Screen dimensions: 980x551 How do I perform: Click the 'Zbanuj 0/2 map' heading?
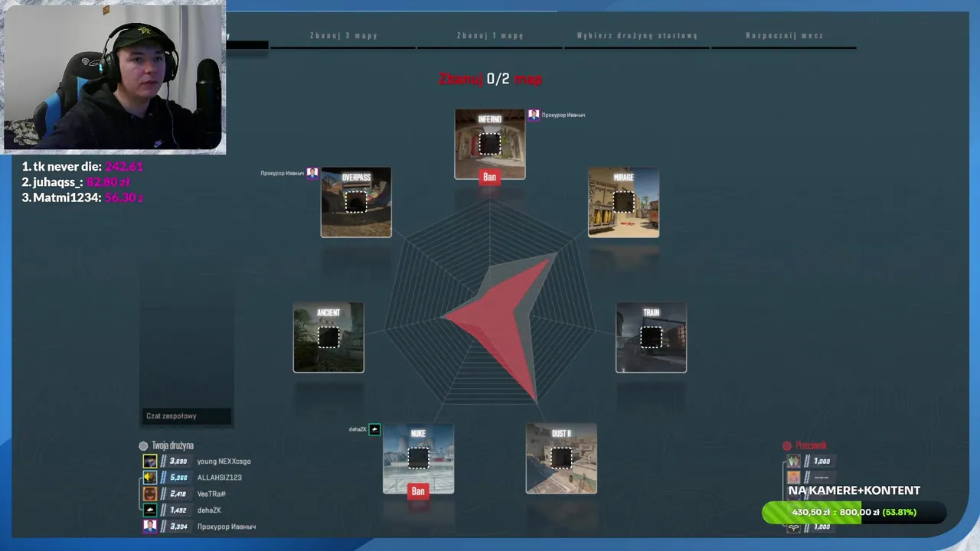[490, 79]
